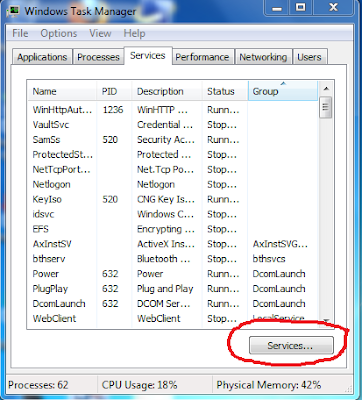Click the CPU Usage: 18% status entry
Image resolution: width=362 pixels, height=400 pixels.
point(140,385)
